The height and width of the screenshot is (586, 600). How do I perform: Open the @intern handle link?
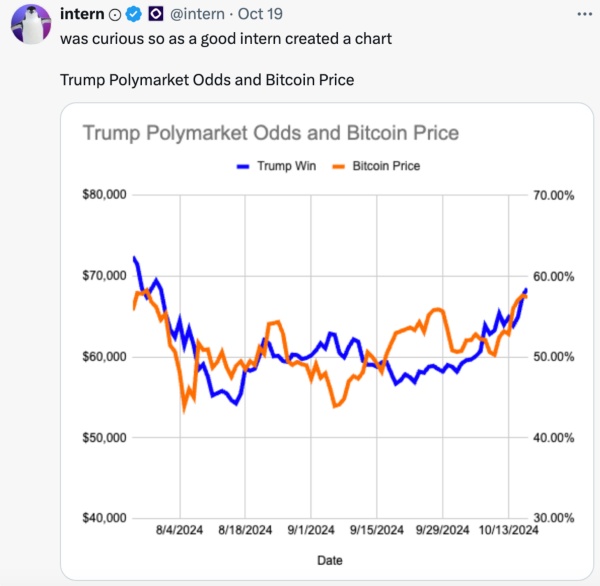coord(197,14)
